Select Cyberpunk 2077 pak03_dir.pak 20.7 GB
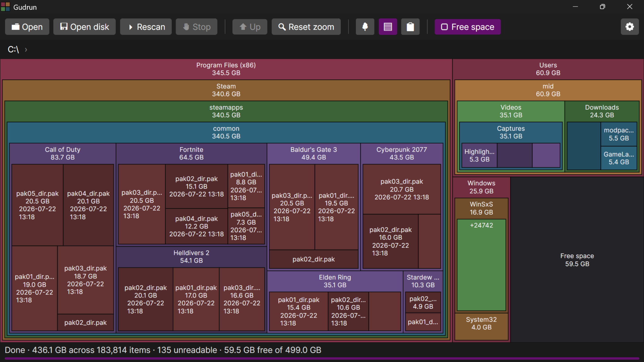 coord(402,189)
